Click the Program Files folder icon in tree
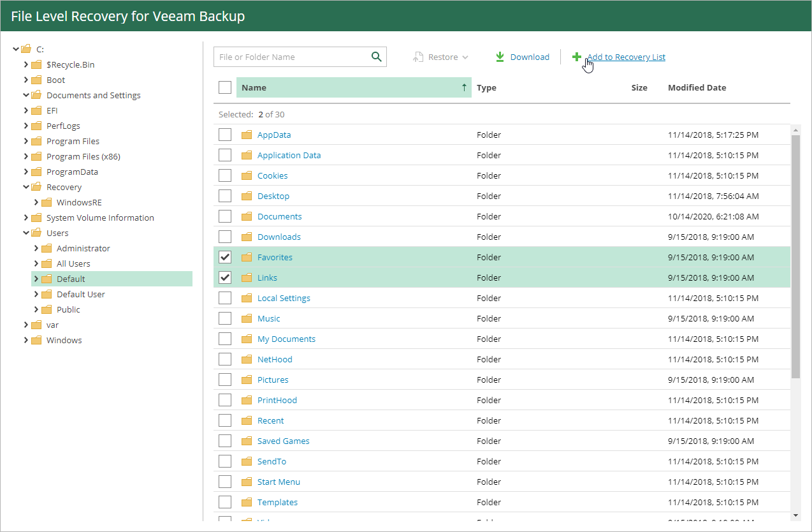The image size is (812, 532). 36,141
